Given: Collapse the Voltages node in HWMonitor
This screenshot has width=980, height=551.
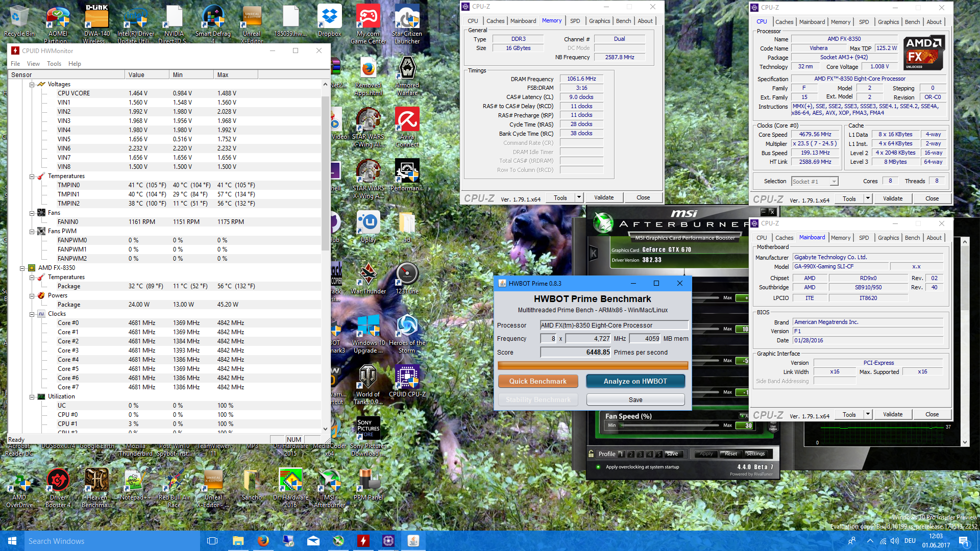Looking at the screenshot, I should click(x=32, y=84).
